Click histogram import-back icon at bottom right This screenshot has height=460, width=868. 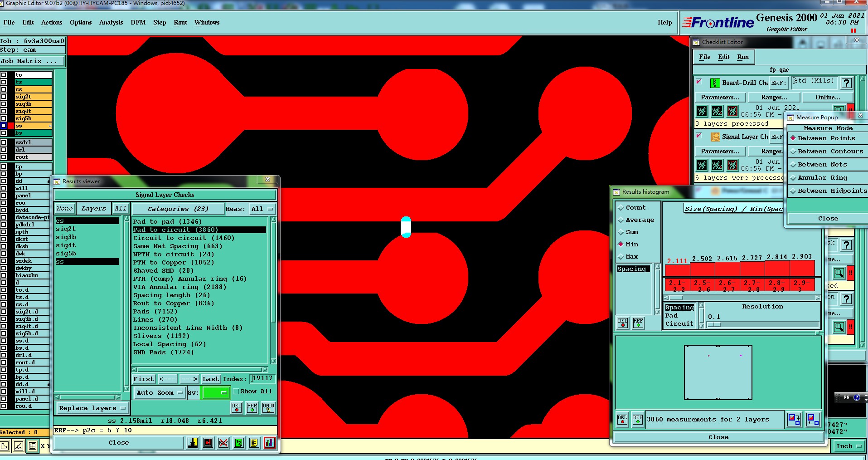pos(813,419)
